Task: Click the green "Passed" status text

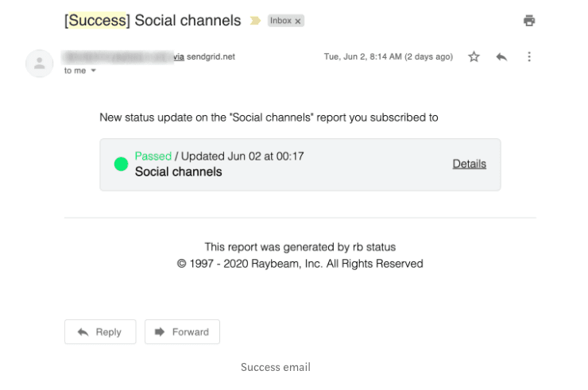Action: pyautogui.click(x=153, y=156)
